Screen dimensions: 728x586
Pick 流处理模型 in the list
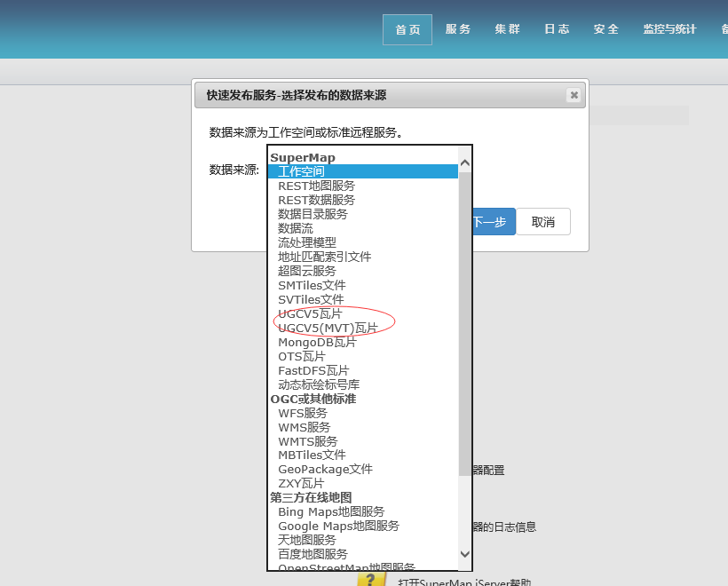point(363,242)
